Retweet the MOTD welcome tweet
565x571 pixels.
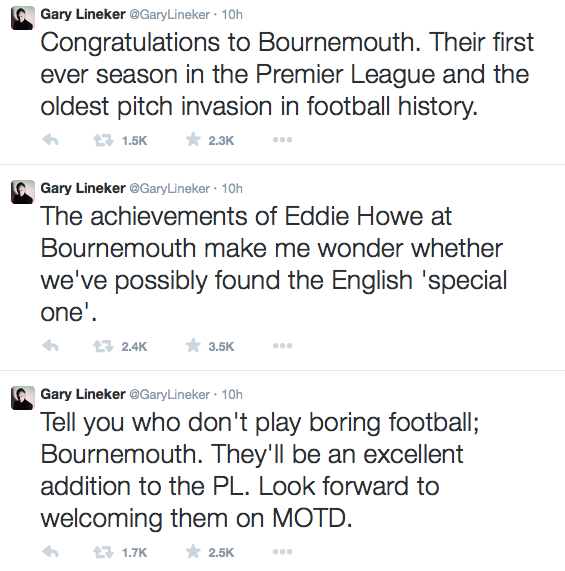[103, 552]
